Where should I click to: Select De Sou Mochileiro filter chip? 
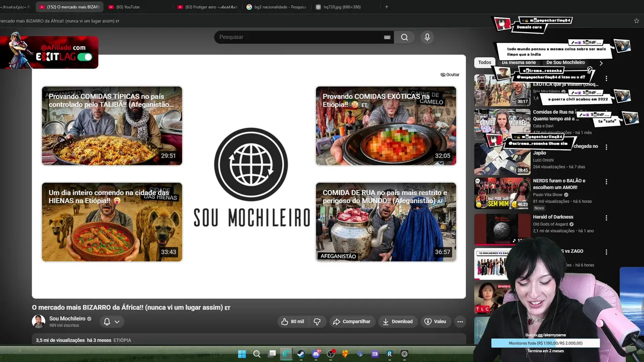[566, 62]
